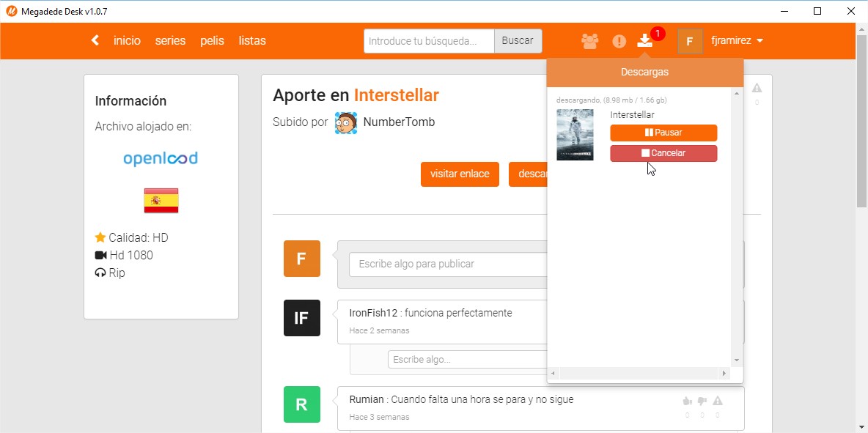Screen dimensions: 868x433
Task: Go back using the header chevron arrow
Action: (x=95, y=40)
